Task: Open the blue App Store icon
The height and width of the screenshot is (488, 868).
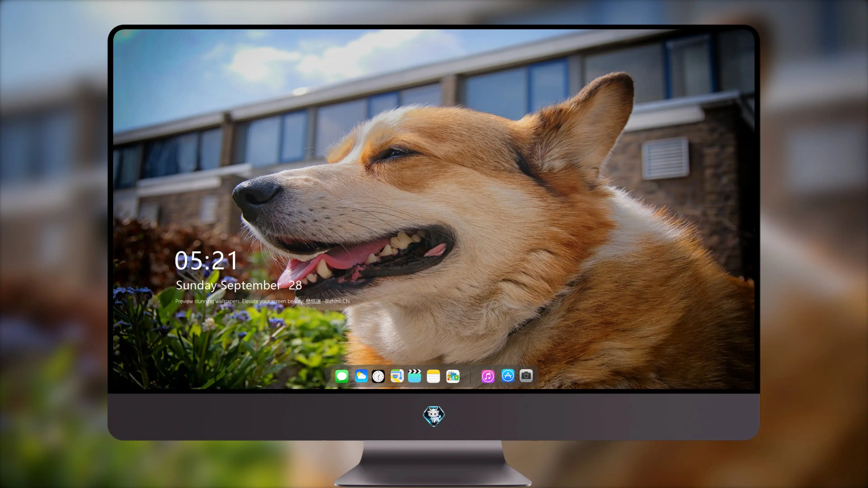Action: coord(508,375)
